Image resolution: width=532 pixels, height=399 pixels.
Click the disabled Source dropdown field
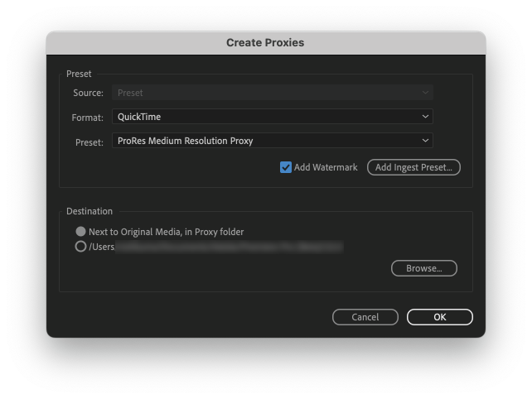(272, 93)
